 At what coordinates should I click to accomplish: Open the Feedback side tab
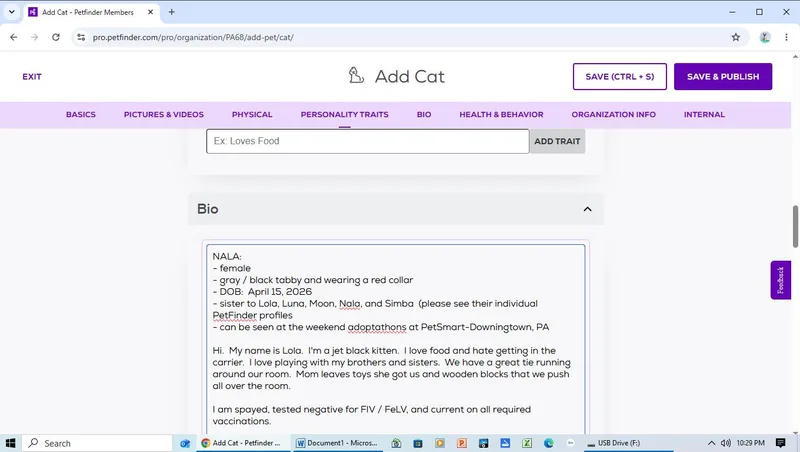point(780,280)
